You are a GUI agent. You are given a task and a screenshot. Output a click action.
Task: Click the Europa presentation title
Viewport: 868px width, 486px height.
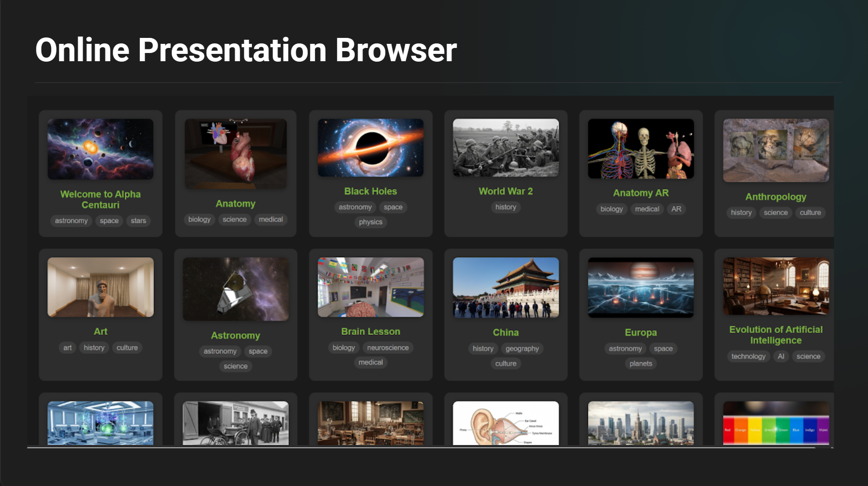point(641,333)
